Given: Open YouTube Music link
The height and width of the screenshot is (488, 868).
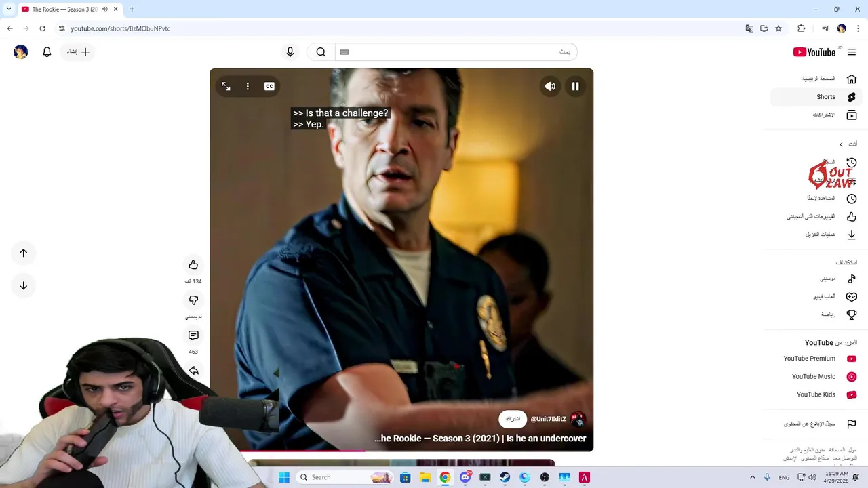Looking at the screenshot, I should coord(816,377).
